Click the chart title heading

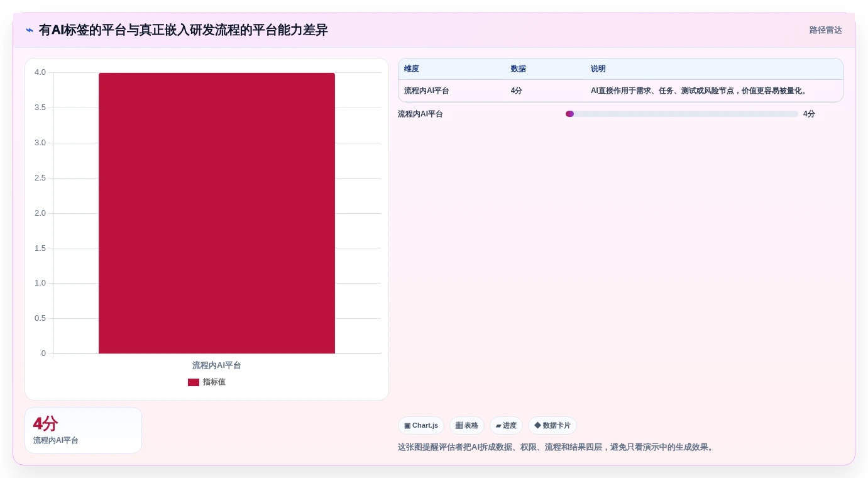tap(184, 30)
